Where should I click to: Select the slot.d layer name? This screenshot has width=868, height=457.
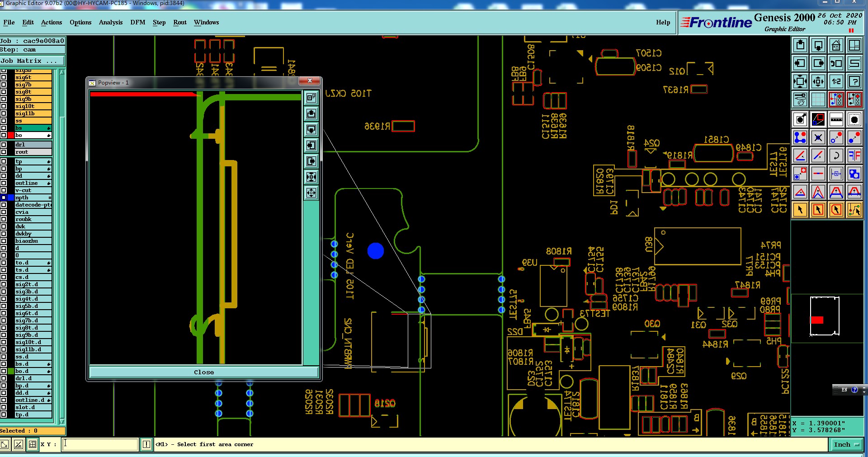pyautogui.click(x=33, y=407)
